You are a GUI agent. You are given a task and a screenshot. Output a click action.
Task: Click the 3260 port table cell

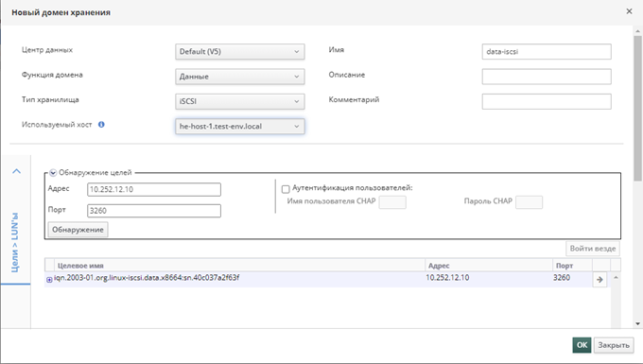(562, 278)
